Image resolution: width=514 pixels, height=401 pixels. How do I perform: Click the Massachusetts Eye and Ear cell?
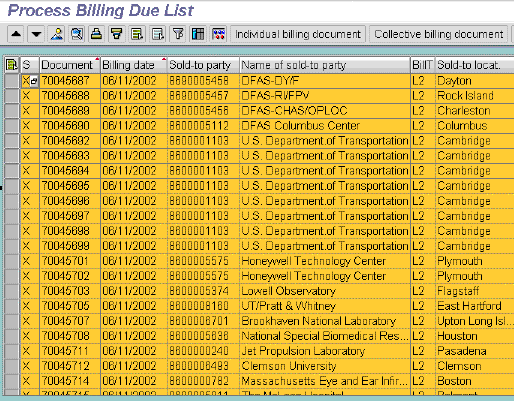pos(324,381)
